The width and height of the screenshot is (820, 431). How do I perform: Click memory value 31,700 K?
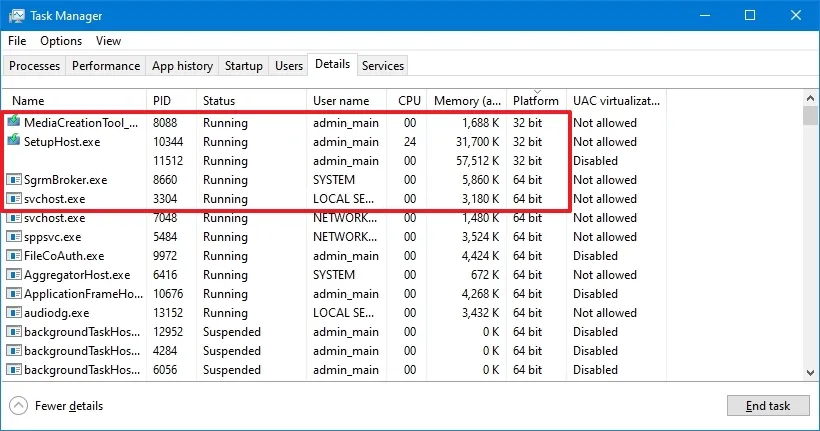(x=477, y=142)
